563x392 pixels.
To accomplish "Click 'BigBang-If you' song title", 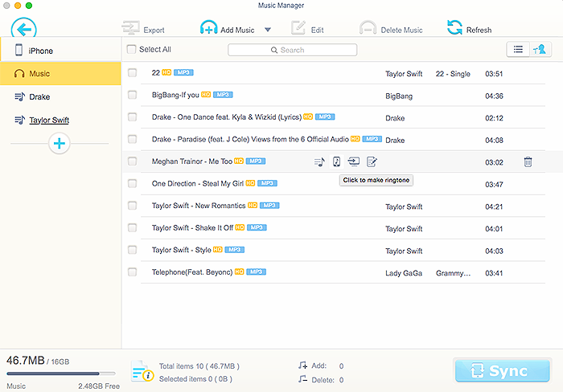I will [175, 95].
